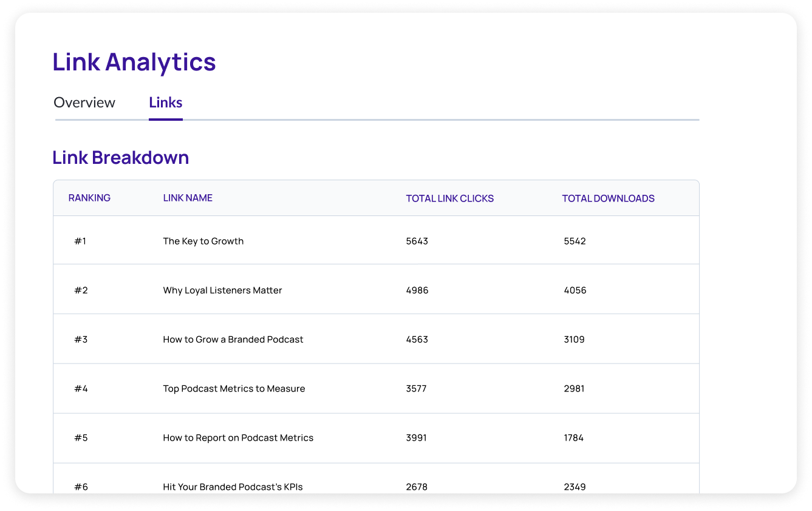
Task: Click the LINK NAME column header
Action: click(x=188, y=198)
